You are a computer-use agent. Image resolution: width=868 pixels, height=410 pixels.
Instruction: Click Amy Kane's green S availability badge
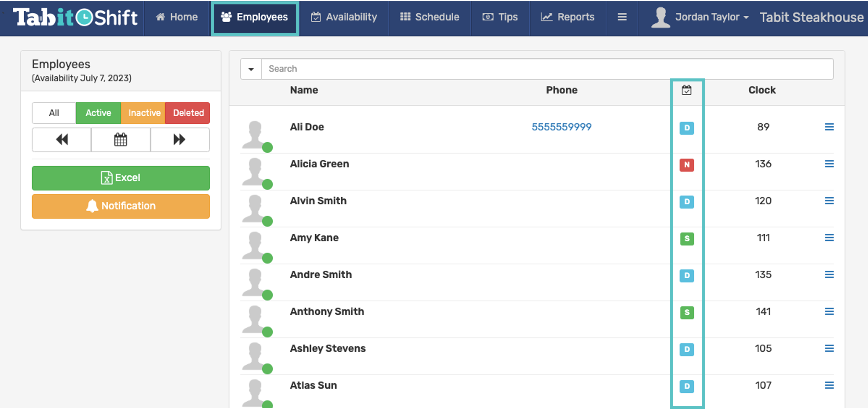pyautogui.click(x=686, y=238)
